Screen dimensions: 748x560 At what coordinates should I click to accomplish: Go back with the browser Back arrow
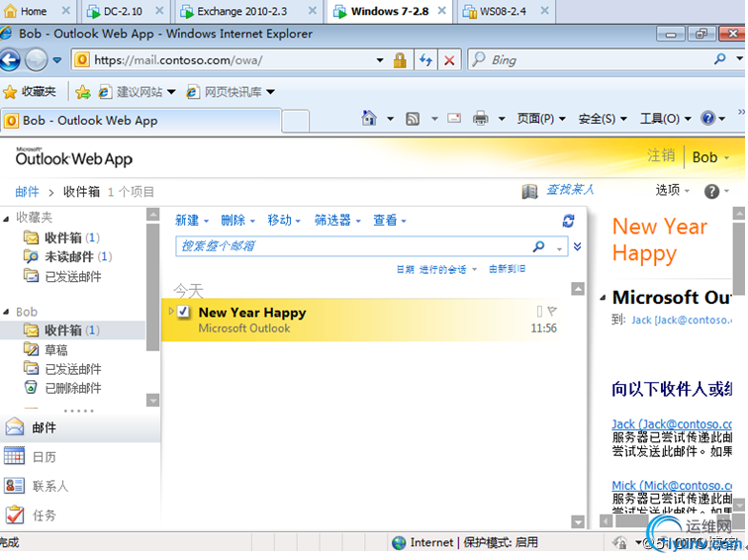pyautogui.click(x=10, y=60)
